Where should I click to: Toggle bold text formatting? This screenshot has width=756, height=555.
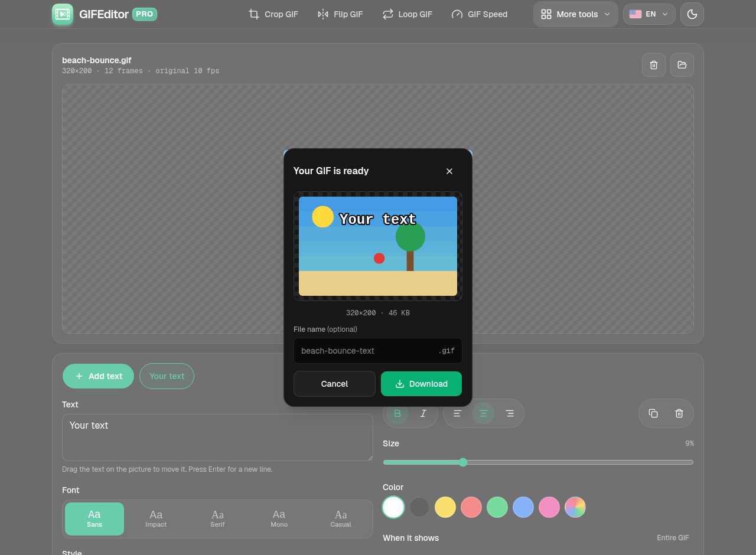[397, 413]
